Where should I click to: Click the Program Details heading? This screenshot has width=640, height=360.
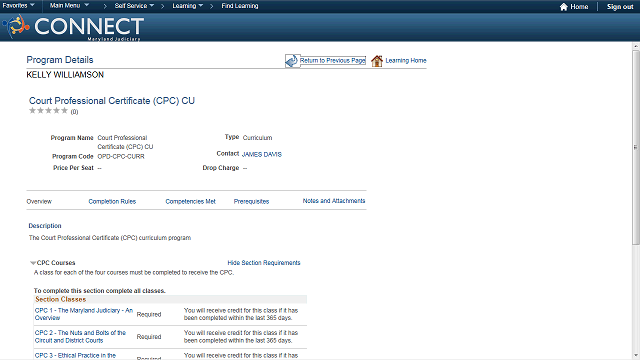60,60
